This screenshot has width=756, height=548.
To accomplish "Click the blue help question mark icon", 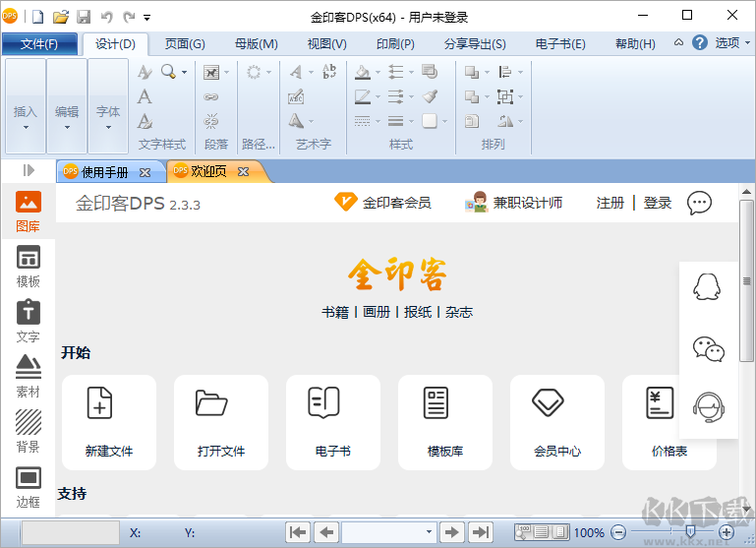I will pyautogui.click(x=700, y=43).
